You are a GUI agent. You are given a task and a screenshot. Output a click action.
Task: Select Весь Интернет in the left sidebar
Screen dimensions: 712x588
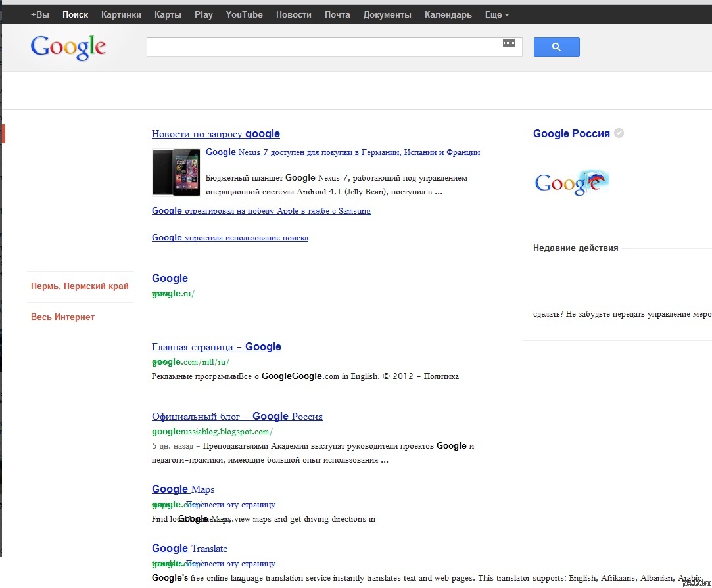pyautogui.click(x=63, y=317)
